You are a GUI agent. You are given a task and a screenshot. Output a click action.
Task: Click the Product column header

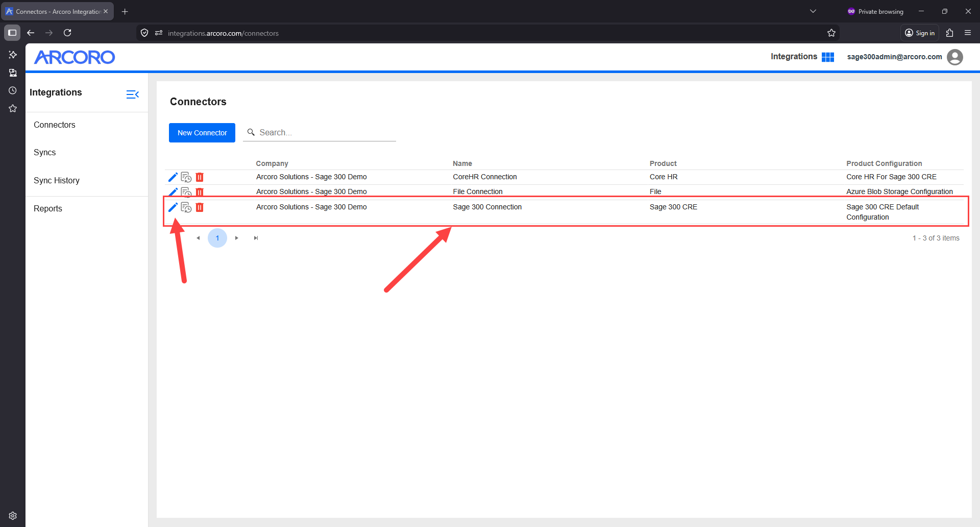pyautogui.click(x=663, y=163)
